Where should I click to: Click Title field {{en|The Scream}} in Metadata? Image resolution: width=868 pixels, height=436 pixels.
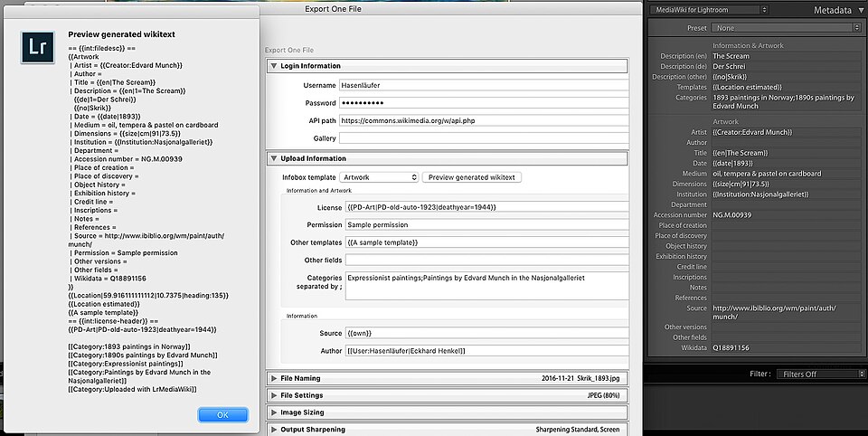787,153
